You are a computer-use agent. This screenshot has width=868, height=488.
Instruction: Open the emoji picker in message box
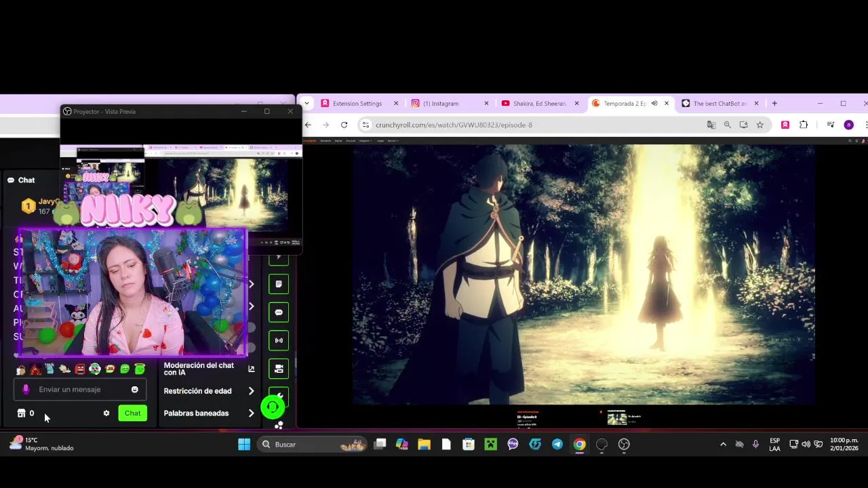(x=134, y=390)
